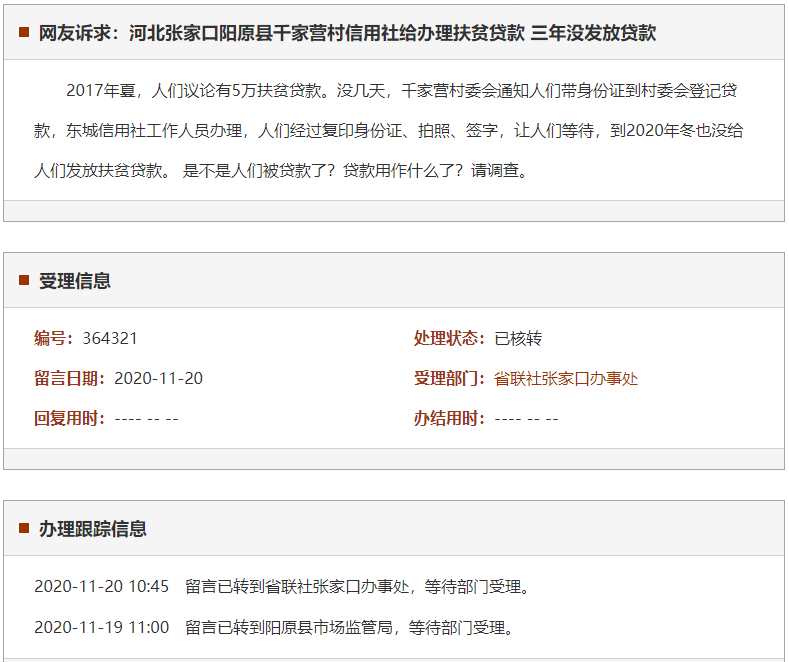Viewport: 789px width, 662px height.
Task: Click the 留言日期 label
Action: (70, 378)
